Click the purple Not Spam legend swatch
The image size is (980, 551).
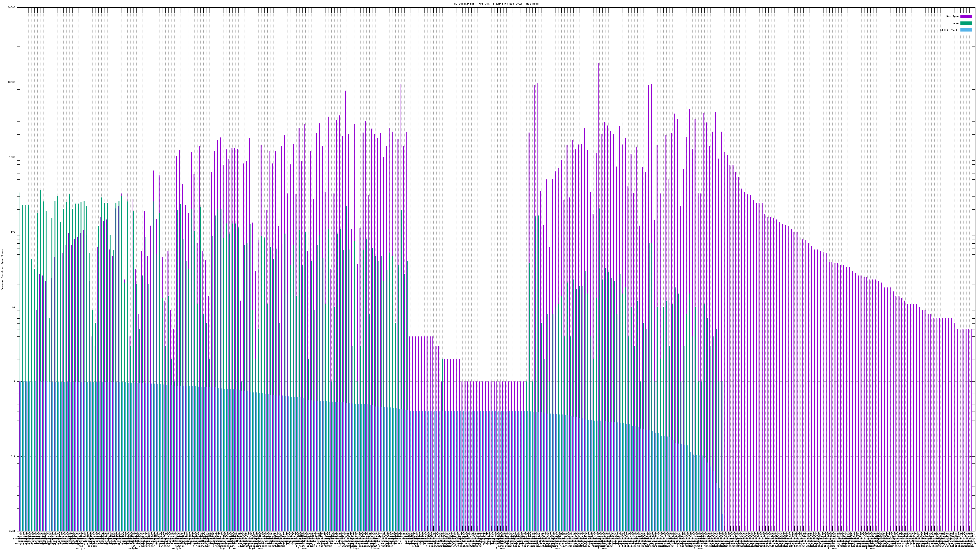[x=966, y=16]
